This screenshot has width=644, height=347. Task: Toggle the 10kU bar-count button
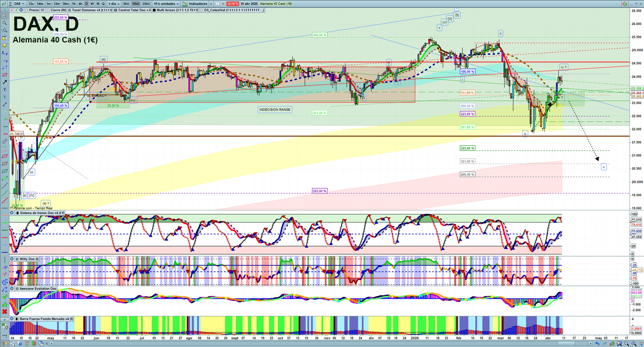pos(136,4)
